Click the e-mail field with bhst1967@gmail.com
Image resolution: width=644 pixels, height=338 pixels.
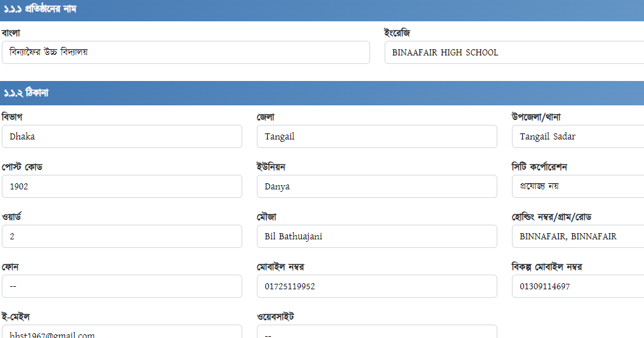tap(122, 332)
